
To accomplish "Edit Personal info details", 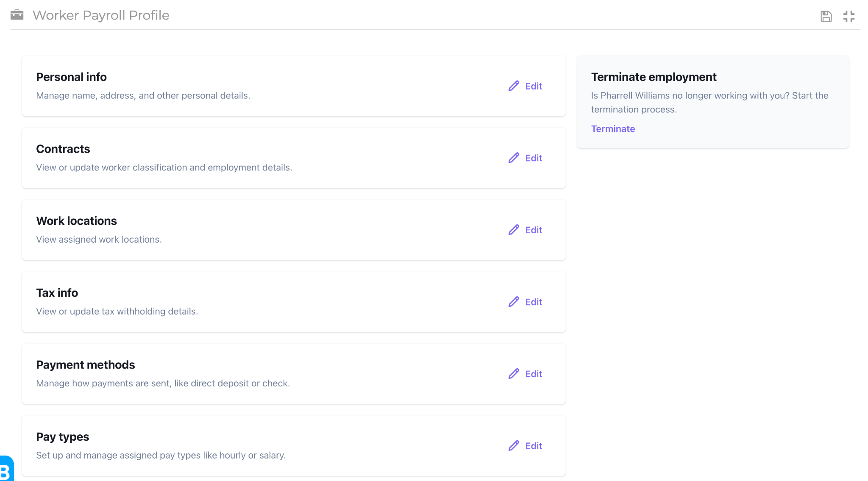I will (533, 86).
